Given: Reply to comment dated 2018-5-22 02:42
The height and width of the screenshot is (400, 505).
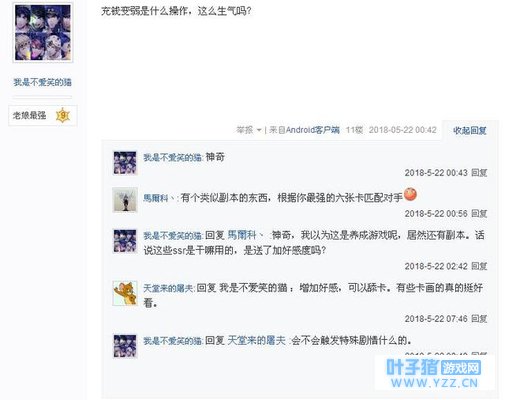Looking at the screenshot, I should pos(479,266).
